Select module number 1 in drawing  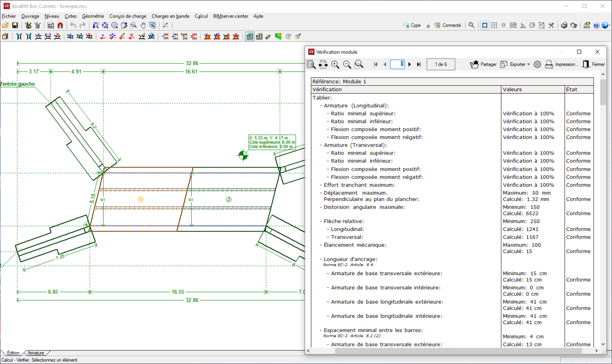click(141, 200)
